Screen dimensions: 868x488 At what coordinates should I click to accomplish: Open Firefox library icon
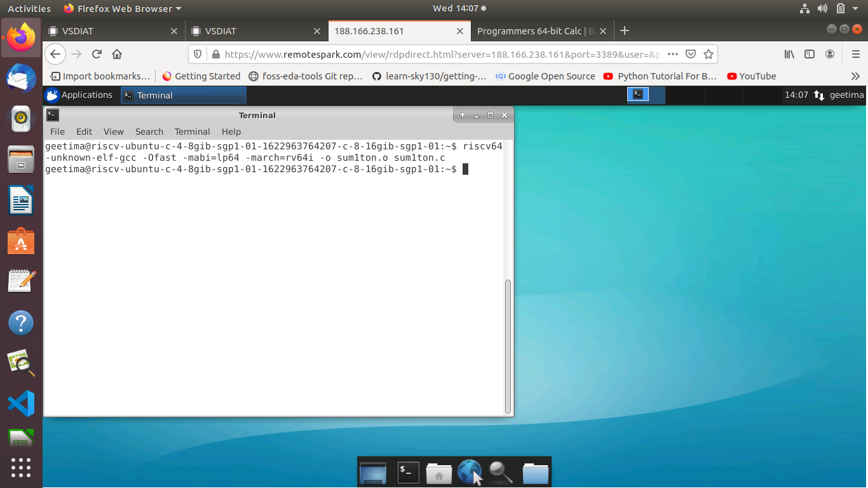[789, 55]
